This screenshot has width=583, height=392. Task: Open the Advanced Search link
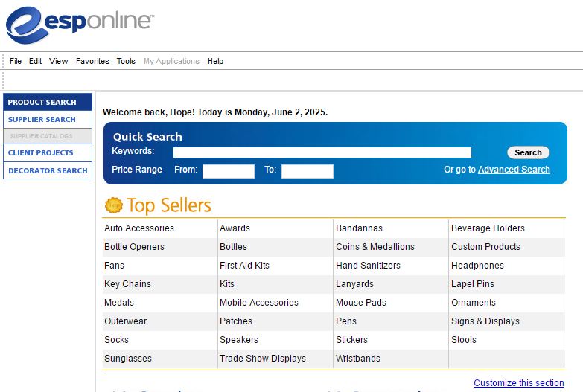coord(514,170)
